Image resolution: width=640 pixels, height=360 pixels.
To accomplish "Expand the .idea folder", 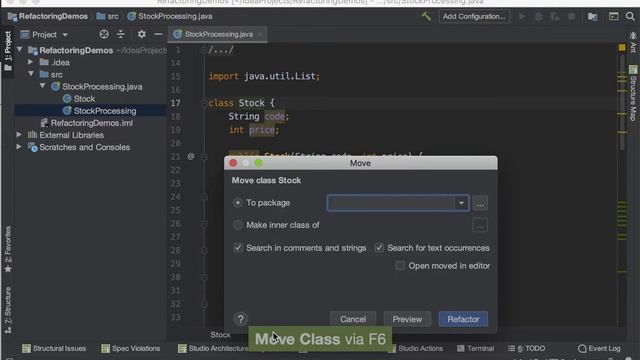I will 31,62.
